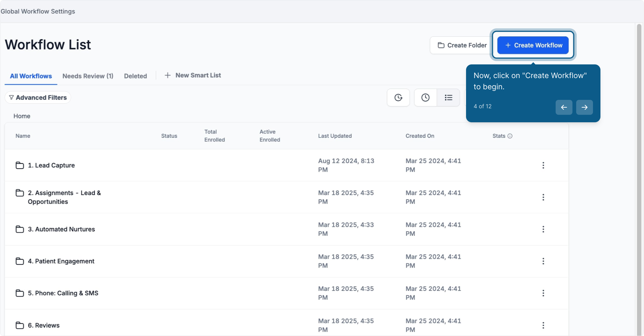Open the 2. Assignments - Lead & Opportunities folder

tap(64, 197)
